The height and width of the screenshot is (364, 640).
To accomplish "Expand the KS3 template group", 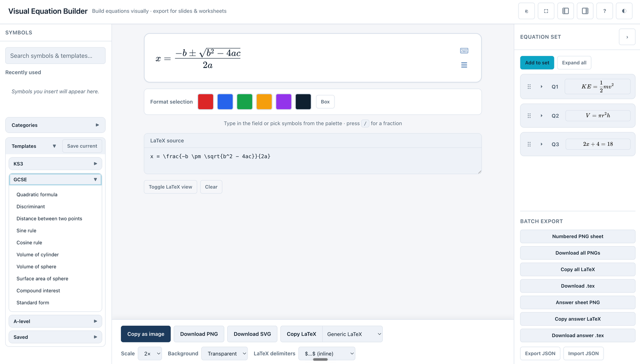I will 55,164.
